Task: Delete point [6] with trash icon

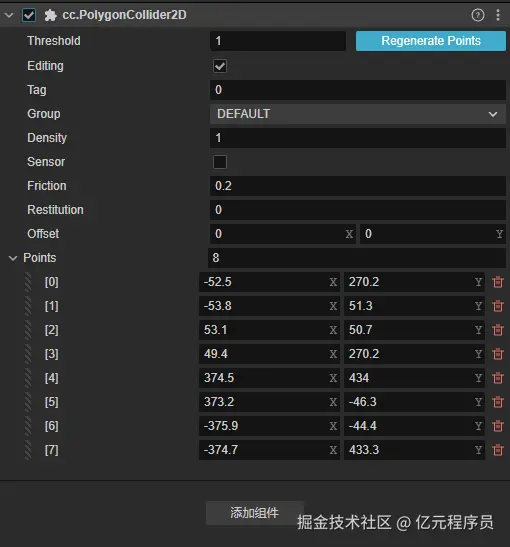Action: coord(498,426)
